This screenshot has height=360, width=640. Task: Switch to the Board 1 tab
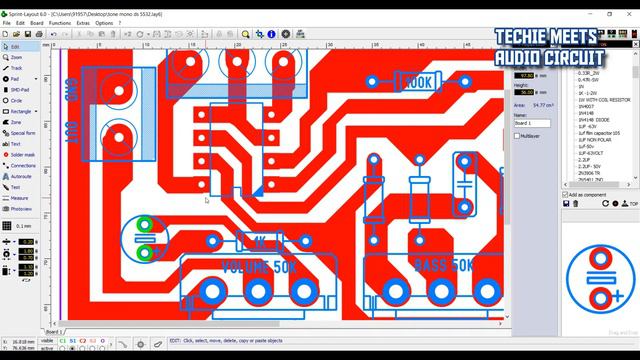(x=54, y=331)
